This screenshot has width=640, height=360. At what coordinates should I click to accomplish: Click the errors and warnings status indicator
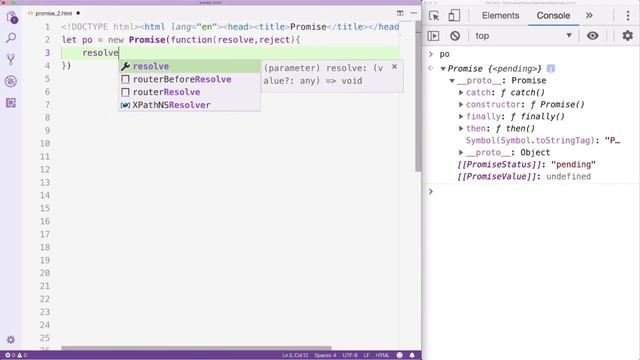point(16,355)
